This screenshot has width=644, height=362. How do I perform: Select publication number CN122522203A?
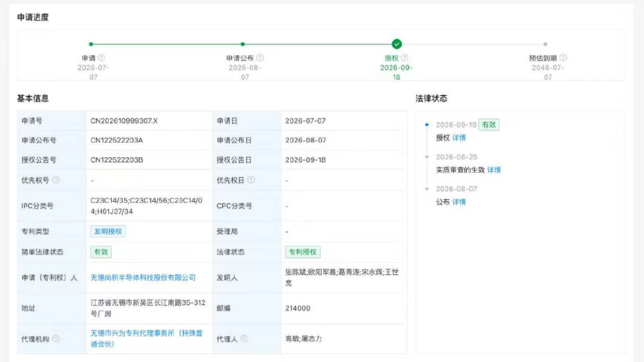point(117,140)
